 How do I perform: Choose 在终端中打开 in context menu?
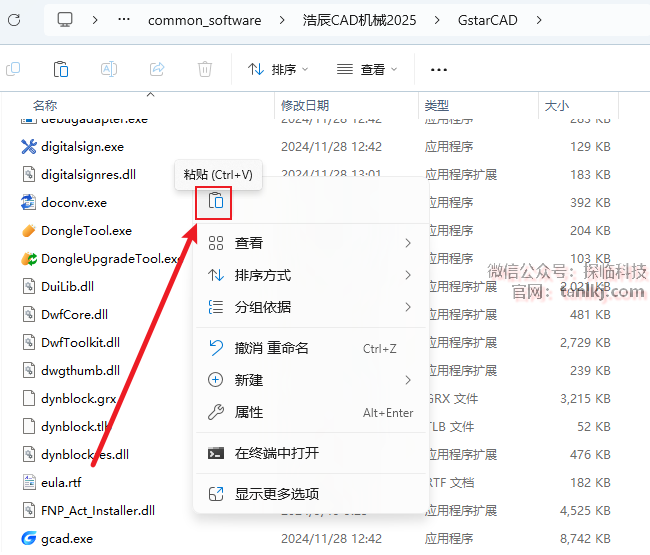click(310, 453)
